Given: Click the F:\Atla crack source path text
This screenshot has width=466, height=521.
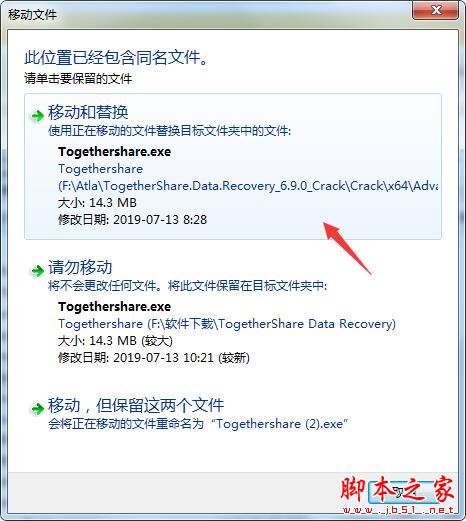Looking at the screenshot, I should [248, 186].
